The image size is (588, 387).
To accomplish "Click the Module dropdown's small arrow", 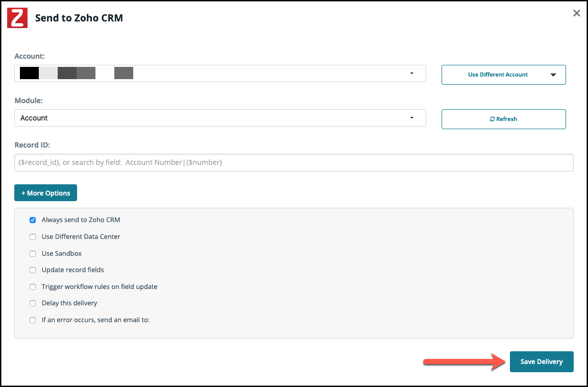I will 411,118.
